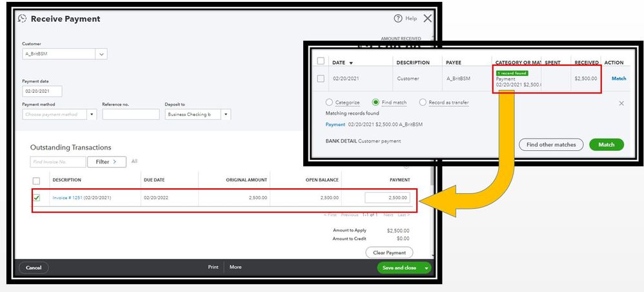Viewport: 644px width, 292px height.
Task: Click the Next pagination link
Action: tap(388, 215)
